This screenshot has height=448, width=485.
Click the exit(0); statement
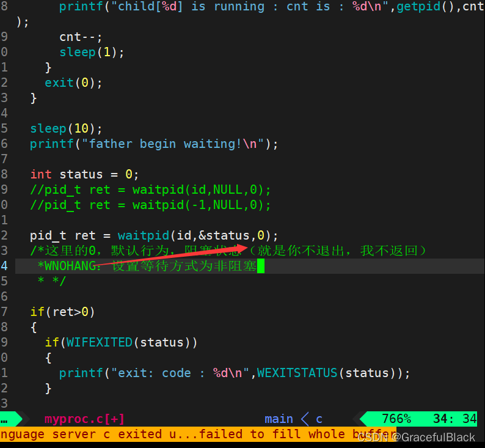[73, 83]
